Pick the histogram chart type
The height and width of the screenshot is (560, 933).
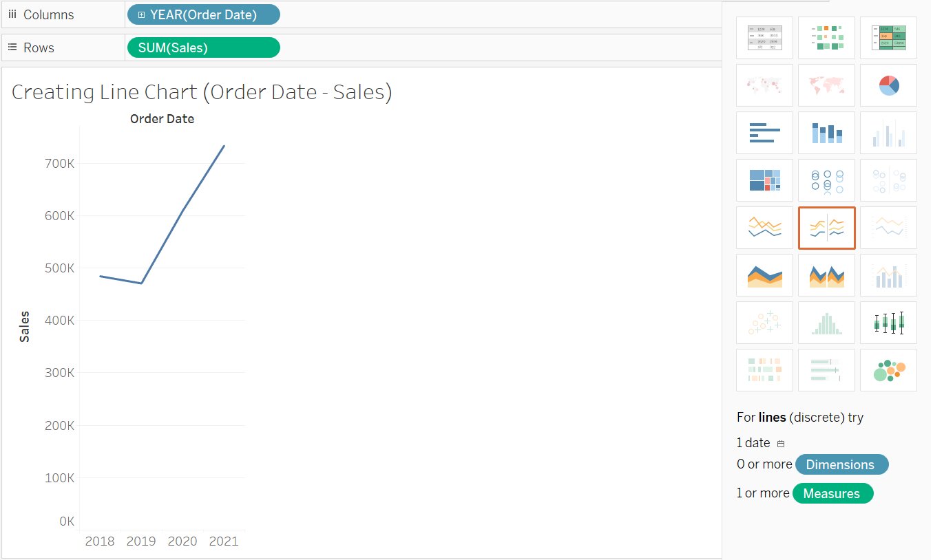826,322
